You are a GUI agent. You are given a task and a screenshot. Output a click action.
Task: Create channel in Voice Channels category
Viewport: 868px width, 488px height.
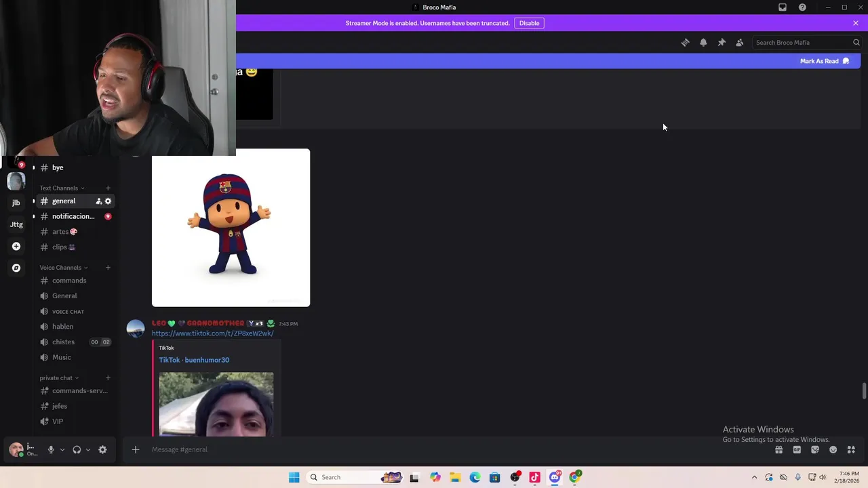pos(108,268)
